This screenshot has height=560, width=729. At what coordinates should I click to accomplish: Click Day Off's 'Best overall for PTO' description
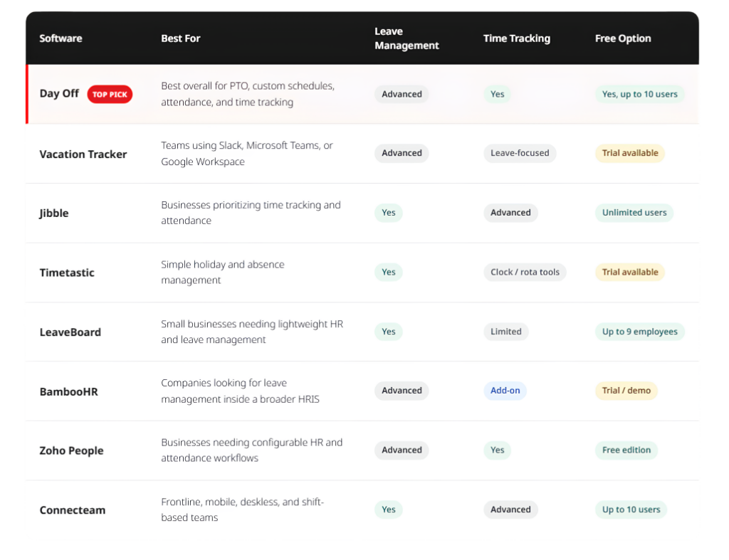click(x=248, y=94)
